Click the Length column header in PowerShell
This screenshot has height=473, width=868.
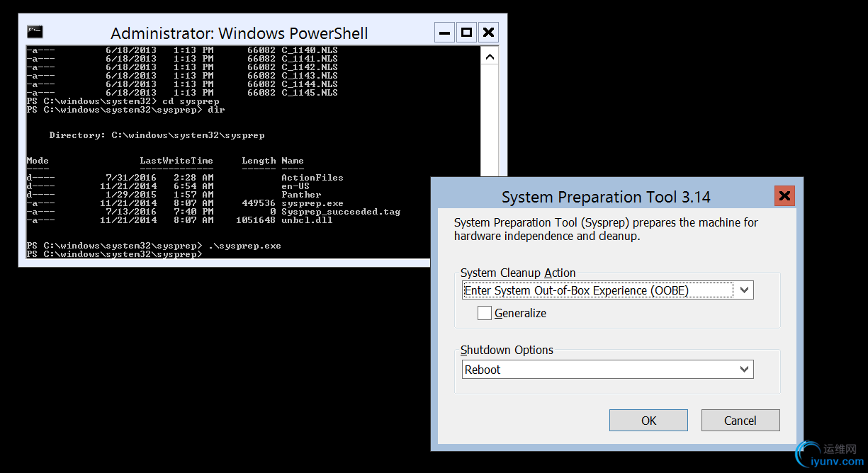pos(259,161)
